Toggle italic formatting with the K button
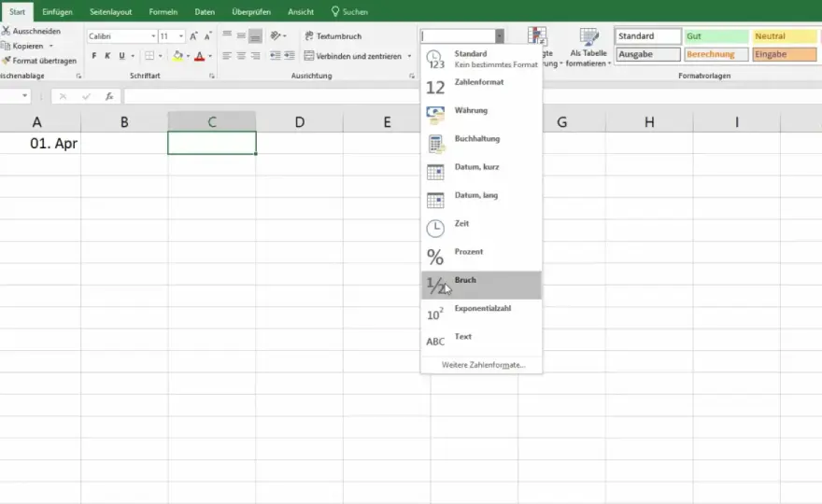 [x=107, y=56]
